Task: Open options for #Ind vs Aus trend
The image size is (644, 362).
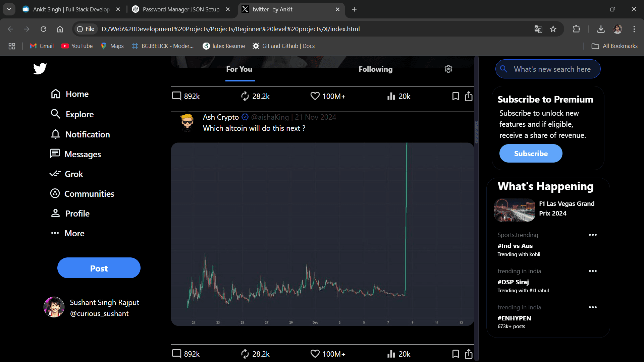Action: tap(593, 235)
